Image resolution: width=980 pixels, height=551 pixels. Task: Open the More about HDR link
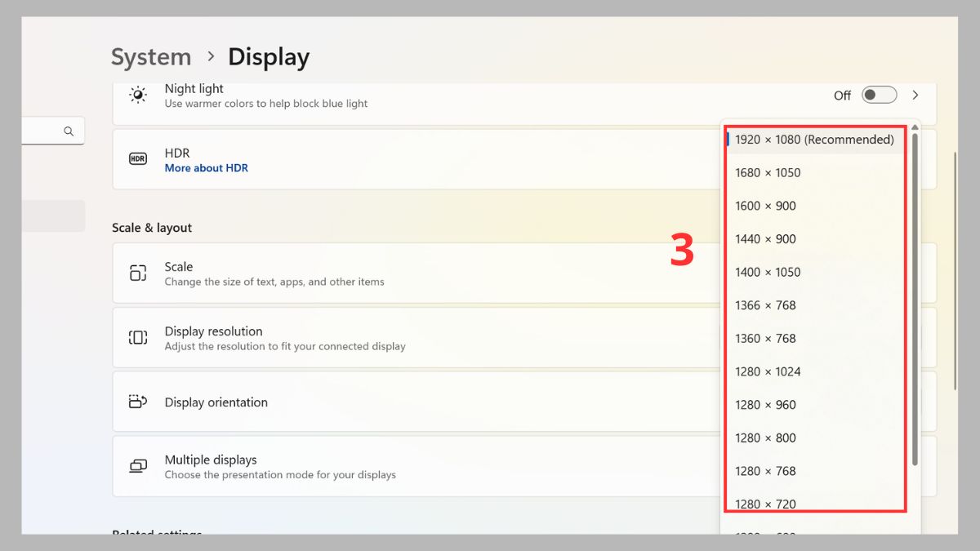click(x=207, y=167)
